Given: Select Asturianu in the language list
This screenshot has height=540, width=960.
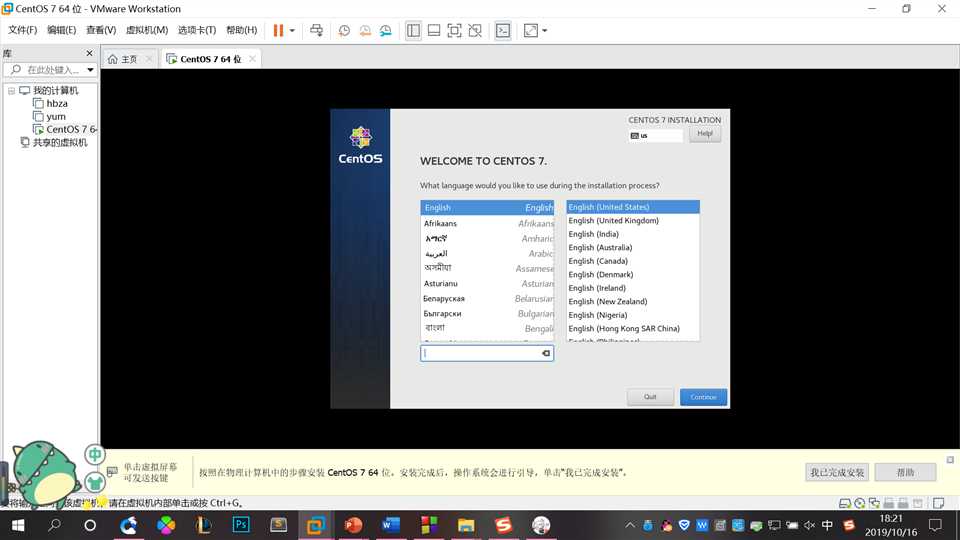Looking at the screenshot, I should pyautogui.click(x=487, y=283).
